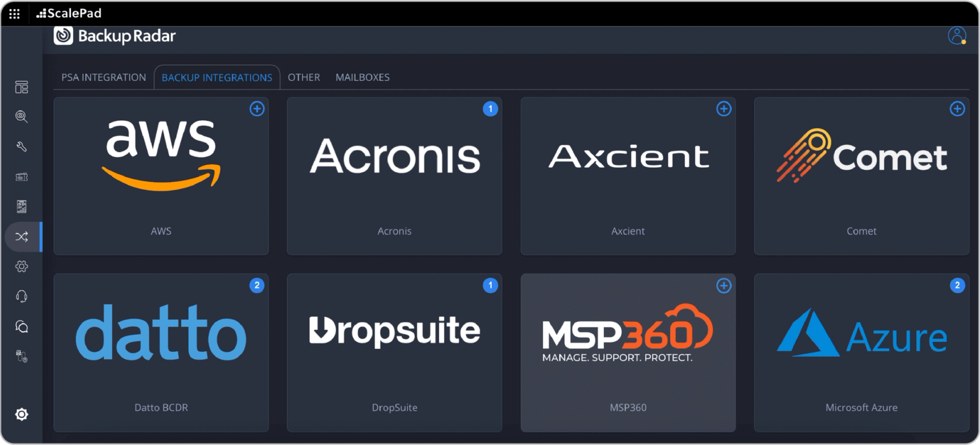Open the dashboard layout sidebar icon
Image resolution: width=980 pixels, height=445 pixels.
point(21,87)
